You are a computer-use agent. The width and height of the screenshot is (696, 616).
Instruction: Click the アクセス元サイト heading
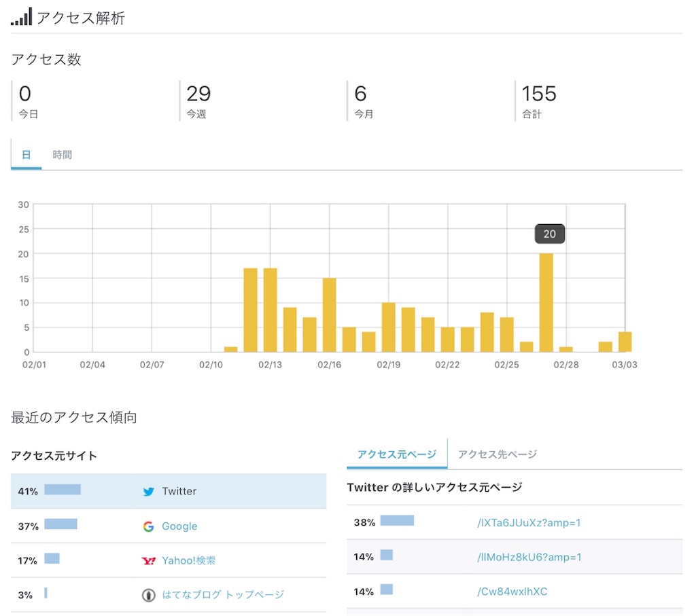[x=54, y=456]
